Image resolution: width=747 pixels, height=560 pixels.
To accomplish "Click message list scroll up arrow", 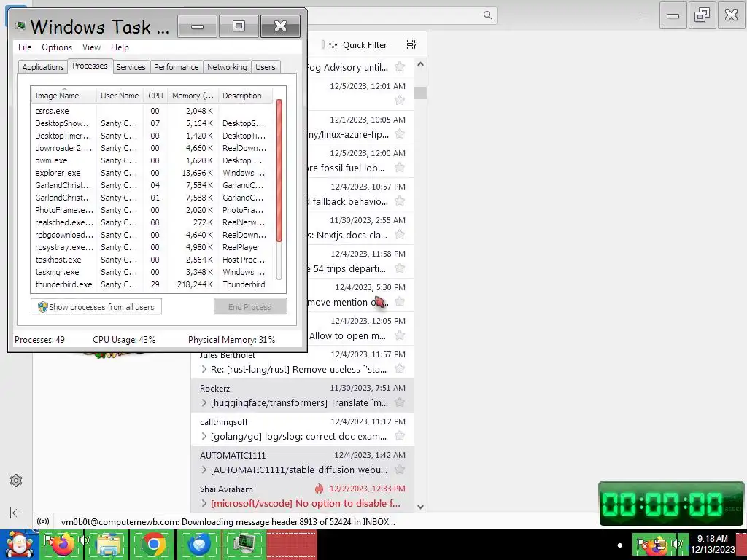I will pyautogui.click(x=420, y=64).
